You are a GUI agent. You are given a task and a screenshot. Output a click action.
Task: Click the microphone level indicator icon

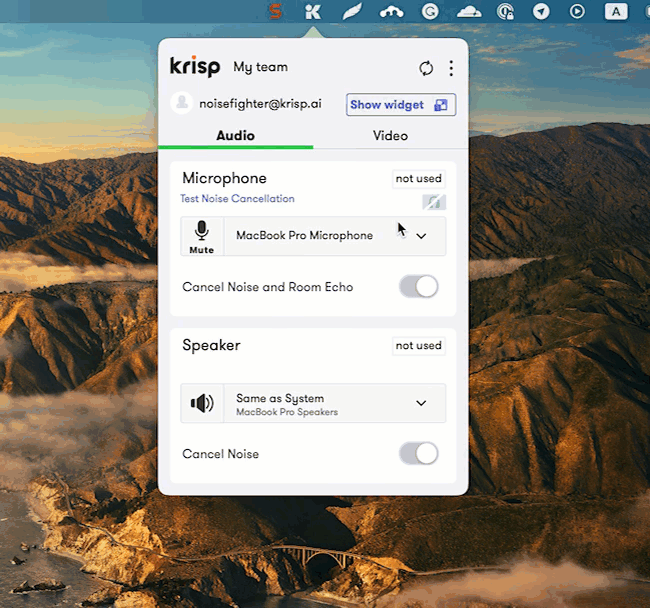coord(434,202)
